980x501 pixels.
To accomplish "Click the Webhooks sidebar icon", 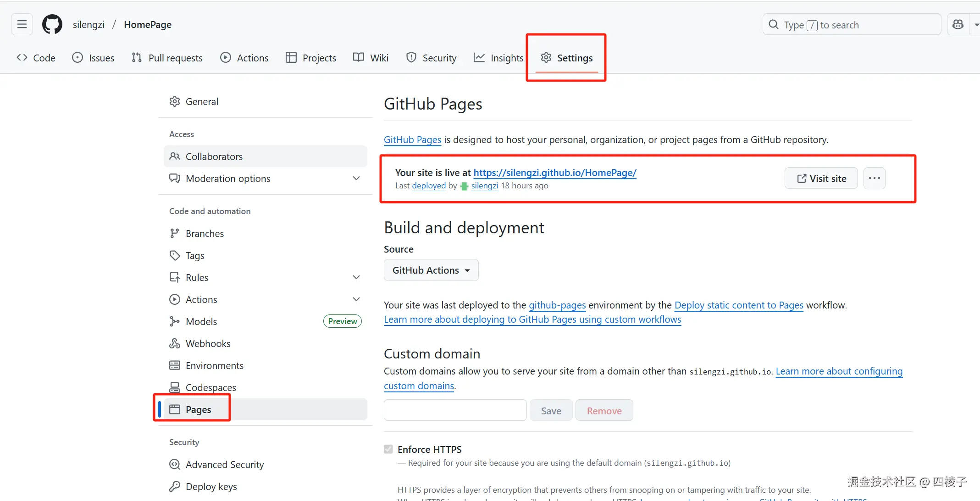I will (175, 343).
